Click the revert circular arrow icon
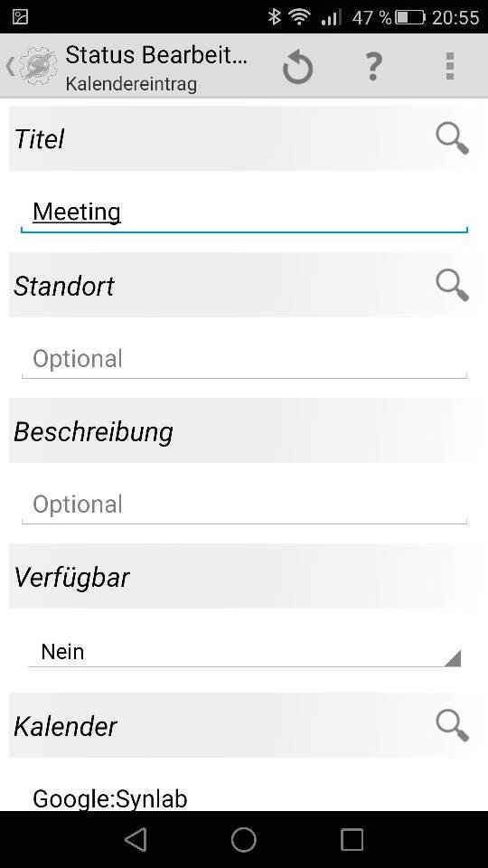Image resolution: width=488 pixels, height=868 pixels. coord(298,67)
